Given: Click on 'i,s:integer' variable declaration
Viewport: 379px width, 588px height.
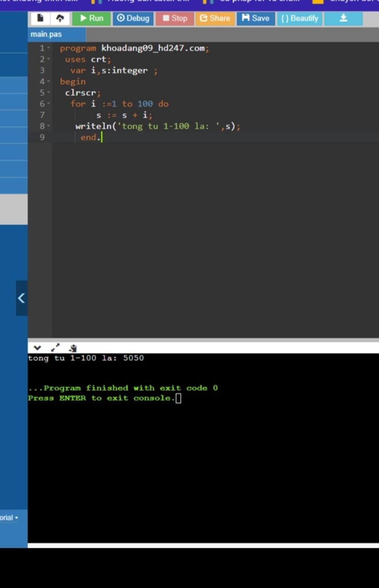Looking at the screenshot, I should [x=119, y=70].
